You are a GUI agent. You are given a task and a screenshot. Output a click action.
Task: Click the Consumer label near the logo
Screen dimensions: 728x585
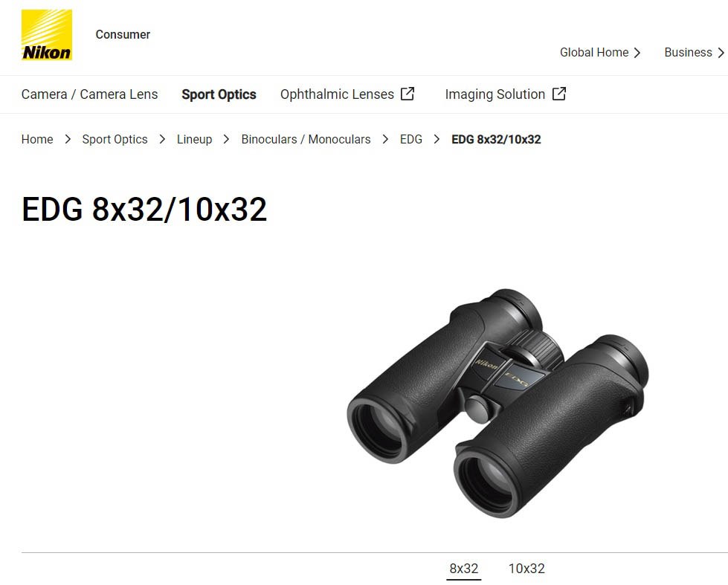123,35
